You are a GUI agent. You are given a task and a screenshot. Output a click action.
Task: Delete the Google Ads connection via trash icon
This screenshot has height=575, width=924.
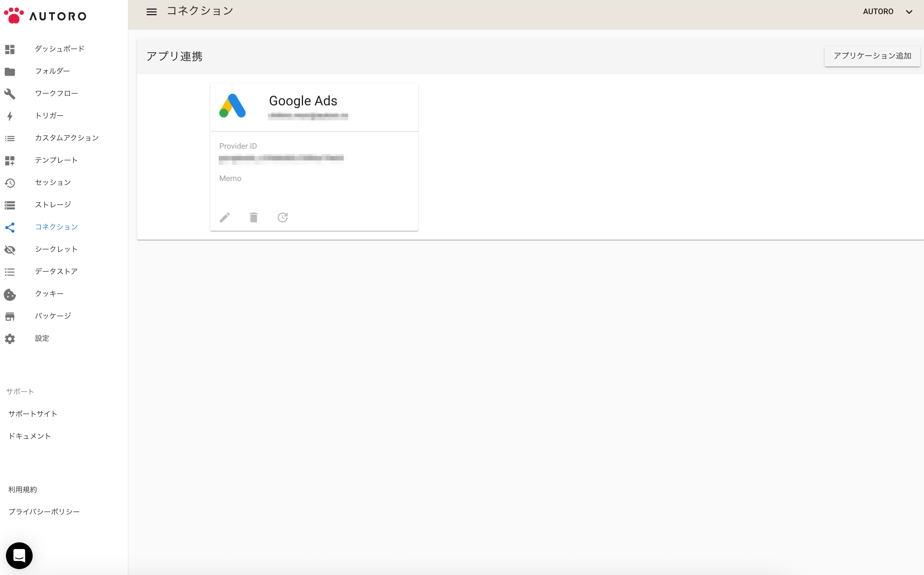pos(254,217)
